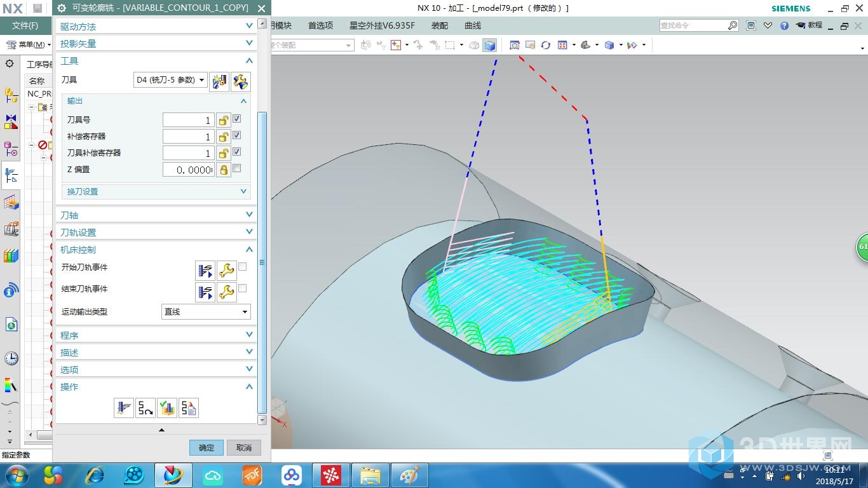
Task: Expand the 投影矢量 section
Action: 156,43
